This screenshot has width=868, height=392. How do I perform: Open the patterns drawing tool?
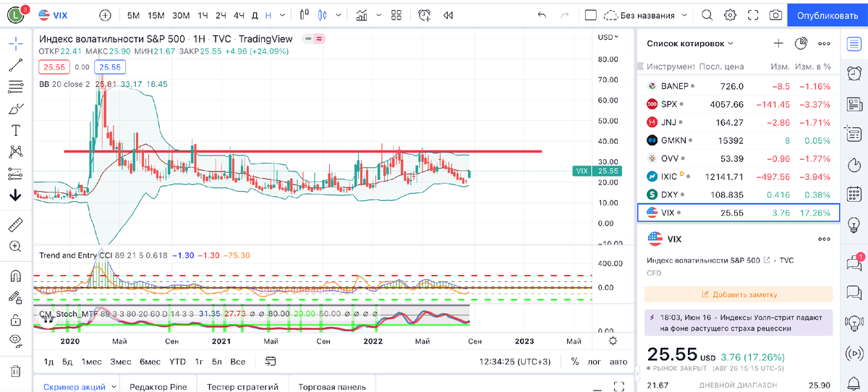point(15,152)
